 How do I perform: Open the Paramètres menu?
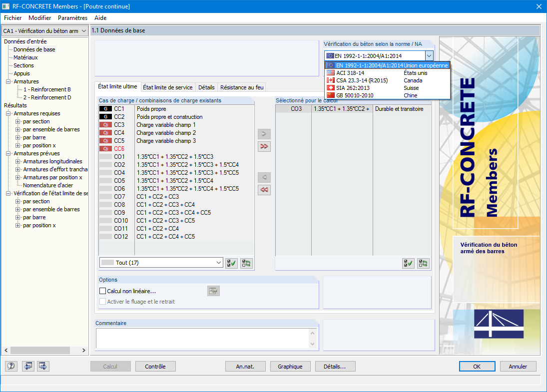point(72,18)
